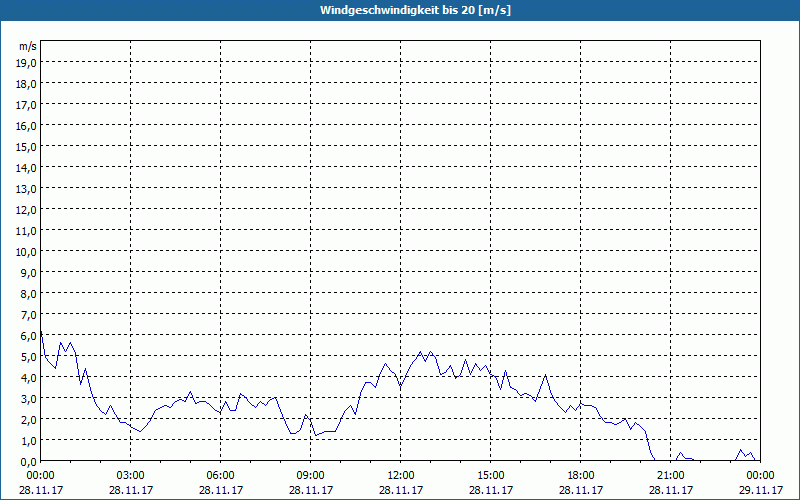The height and width of the screenshot is (500, 800).
Task: Select the '2,0' y-axis label
Action: click(29, 419)
